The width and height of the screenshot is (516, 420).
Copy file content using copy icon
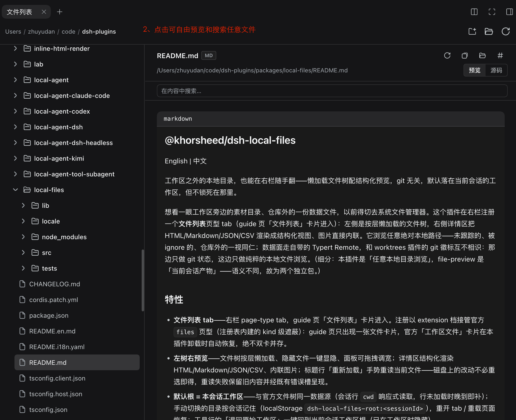pos(465,55)
